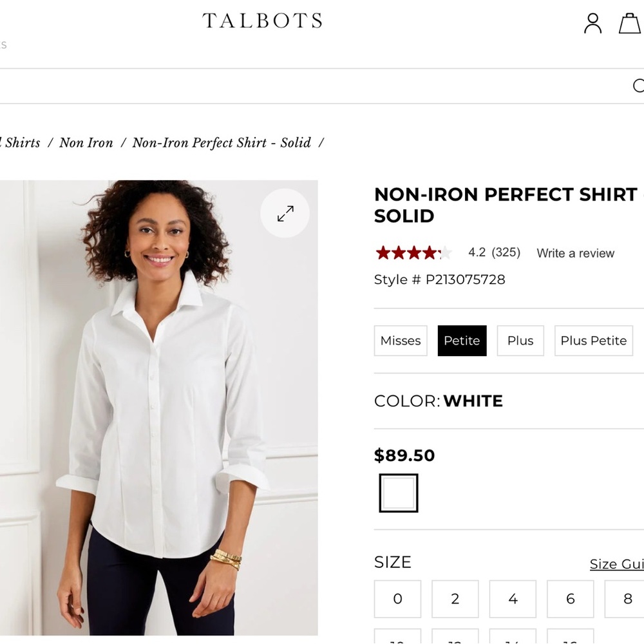
Task: Click the search magnifier icon
Action: [x=638, y=86]
